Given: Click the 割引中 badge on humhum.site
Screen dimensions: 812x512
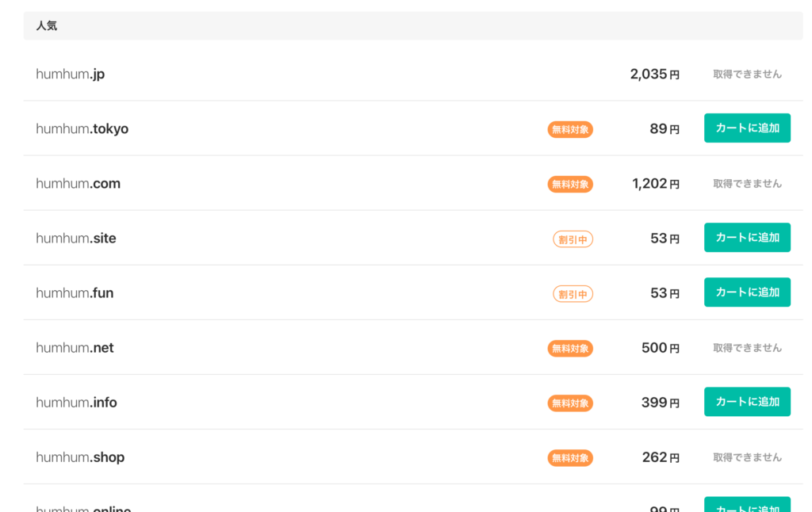Looking at the screenshot, I should (573, 239).
